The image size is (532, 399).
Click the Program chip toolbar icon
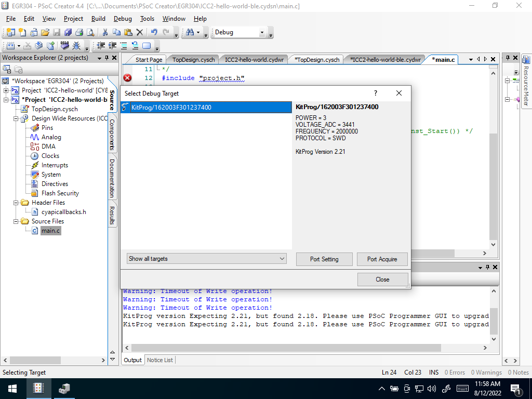[64, 46]
